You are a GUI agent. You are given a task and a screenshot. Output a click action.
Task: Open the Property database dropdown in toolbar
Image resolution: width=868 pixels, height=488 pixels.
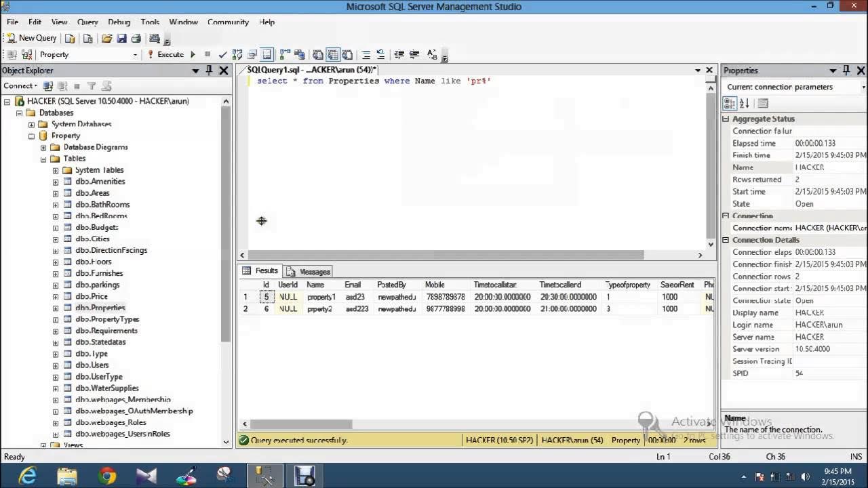point(135,55)
